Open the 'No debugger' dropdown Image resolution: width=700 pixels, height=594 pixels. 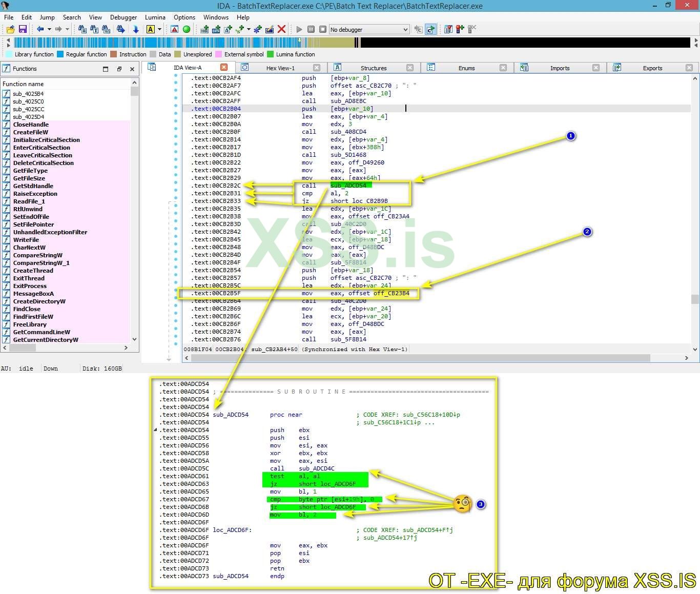(369, 30)
